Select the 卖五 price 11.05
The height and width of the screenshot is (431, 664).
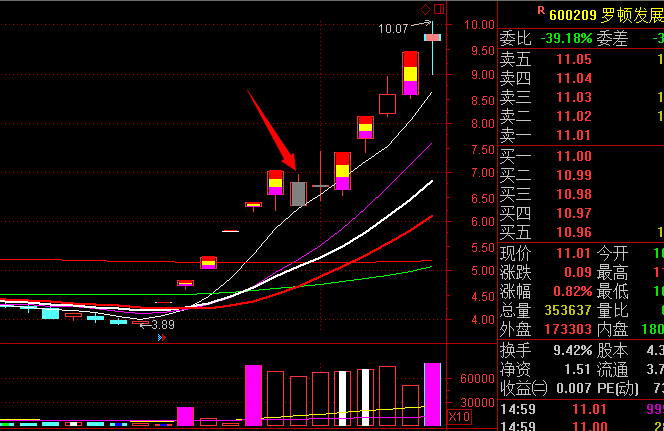click(574, 59)
